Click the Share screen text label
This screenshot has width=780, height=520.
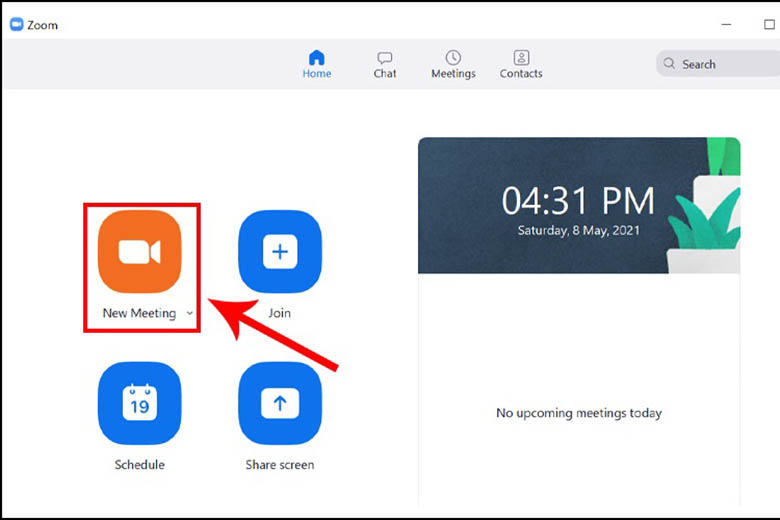(x=280, y=465)
